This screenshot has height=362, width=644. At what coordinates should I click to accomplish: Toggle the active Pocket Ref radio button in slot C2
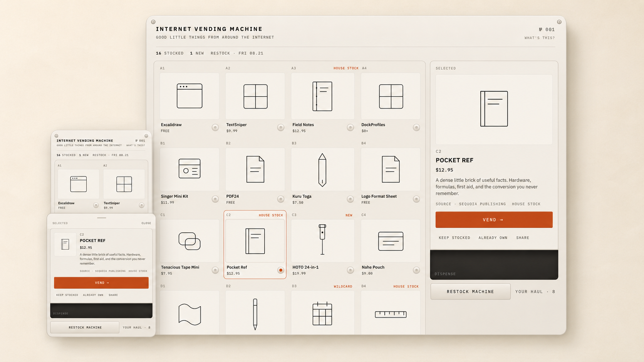point(281,270)
